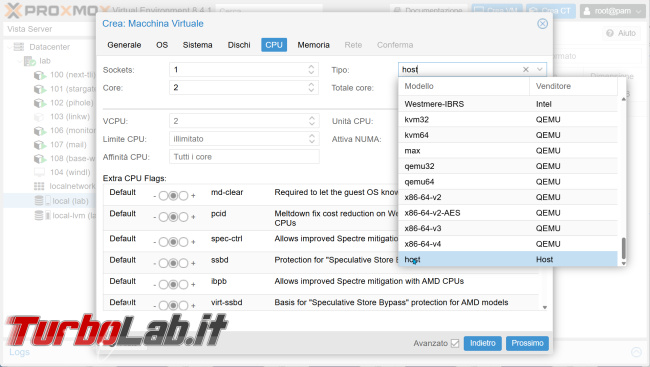Click the localnetwork grid icon

point(39,186)
